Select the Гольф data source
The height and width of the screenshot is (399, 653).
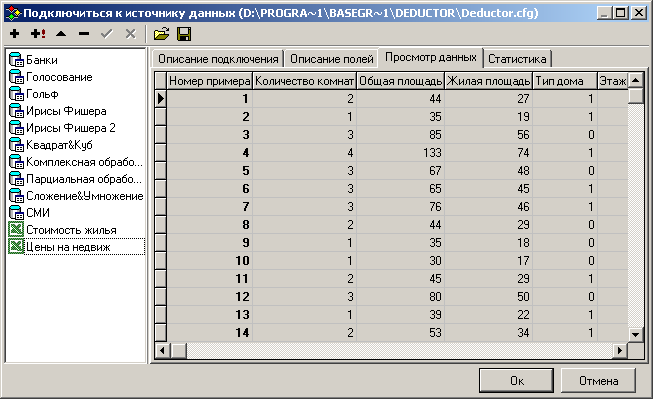click(33, 94)
